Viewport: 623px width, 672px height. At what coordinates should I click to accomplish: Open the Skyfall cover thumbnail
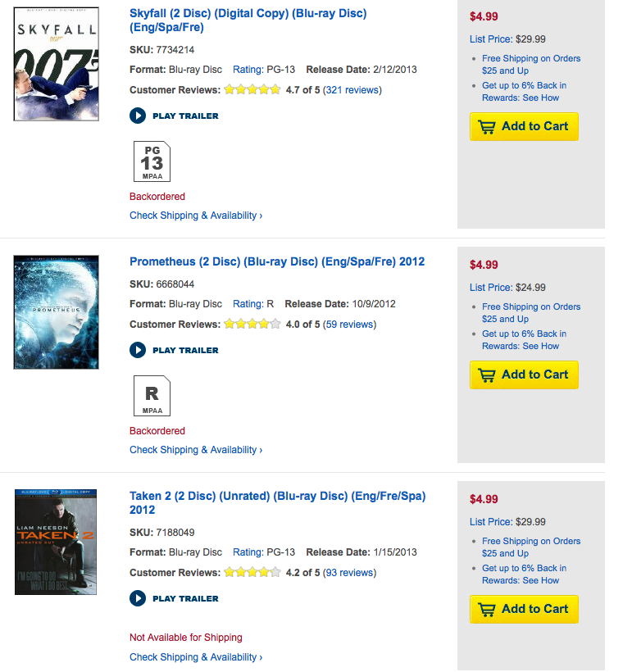click(x=57, y=64)
